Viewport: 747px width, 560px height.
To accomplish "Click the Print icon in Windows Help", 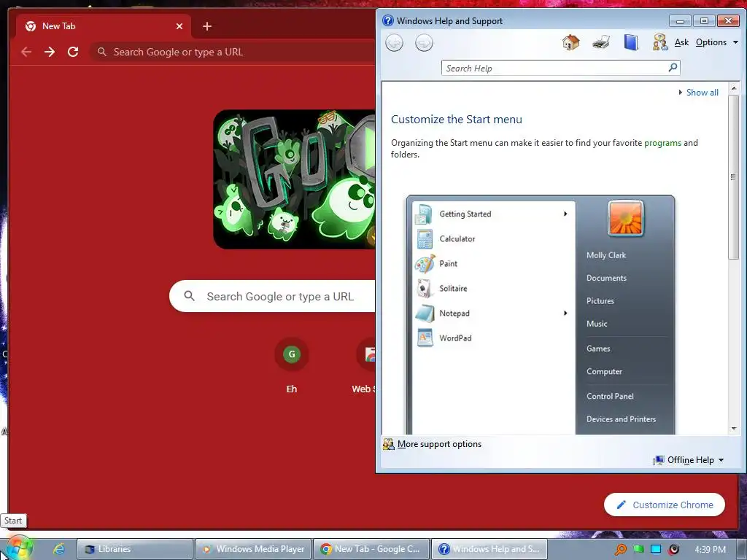I will tap(601, 42).
